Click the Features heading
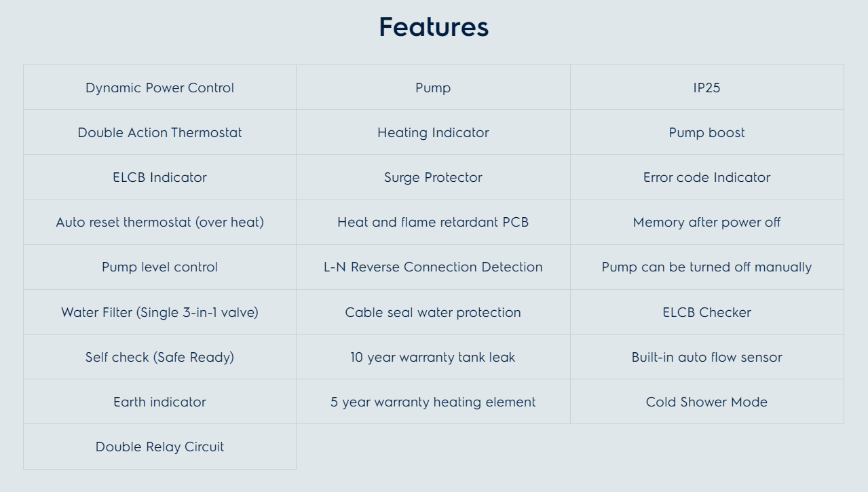 [x=434, y=28]
